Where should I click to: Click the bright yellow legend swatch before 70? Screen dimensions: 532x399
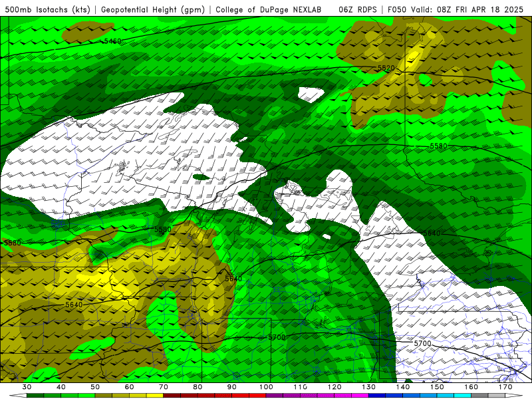click(x=155, y=396)
